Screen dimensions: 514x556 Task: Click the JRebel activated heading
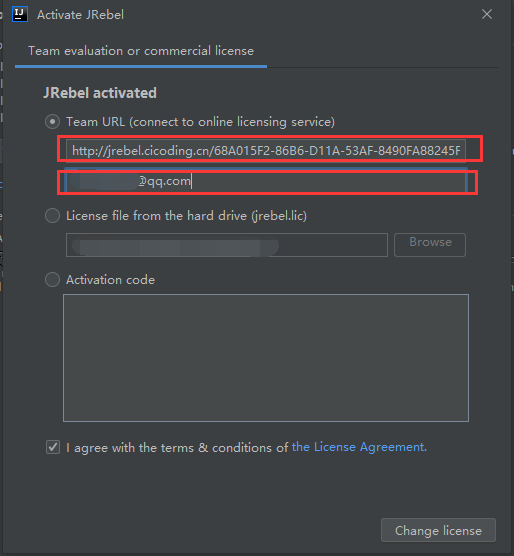click(100, 93)
